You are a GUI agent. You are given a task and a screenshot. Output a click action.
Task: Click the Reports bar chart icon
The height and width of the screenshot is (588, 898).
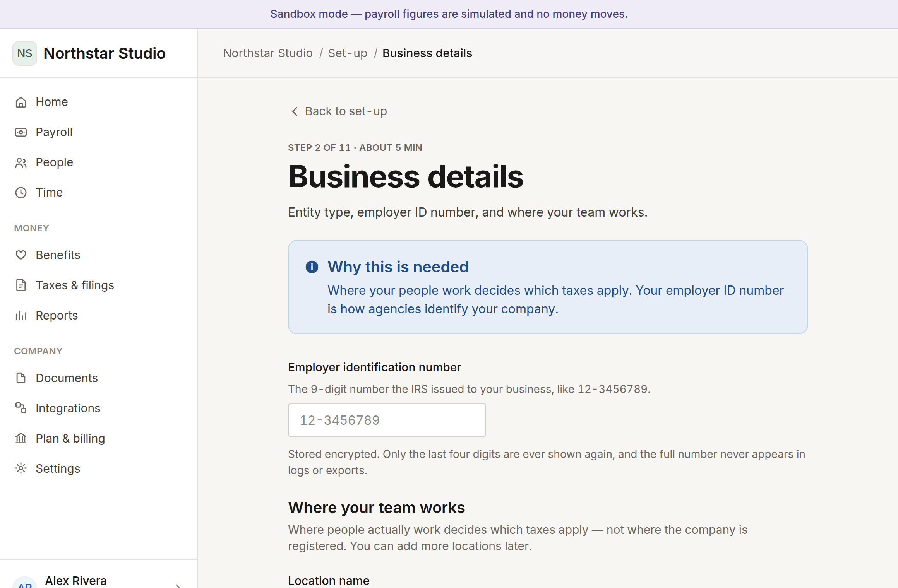click(21, 316)
